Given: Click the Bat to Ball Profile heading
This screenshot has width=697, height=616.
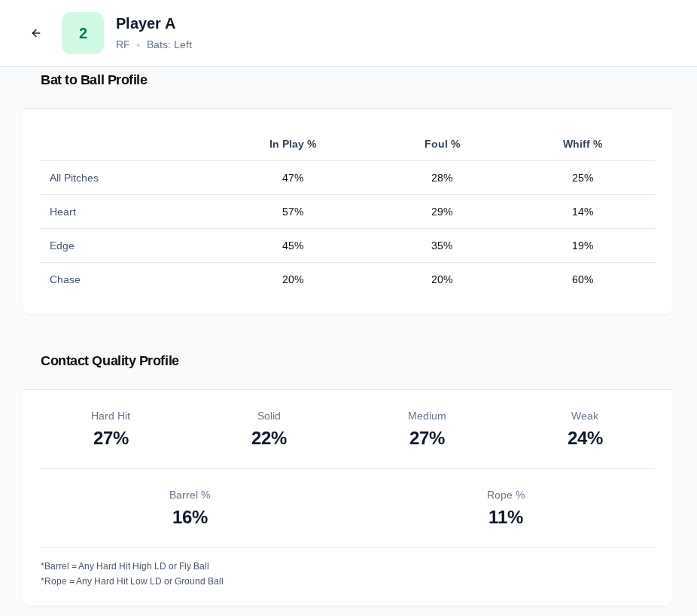Looking at the screenshot, I should coord(94,80).
